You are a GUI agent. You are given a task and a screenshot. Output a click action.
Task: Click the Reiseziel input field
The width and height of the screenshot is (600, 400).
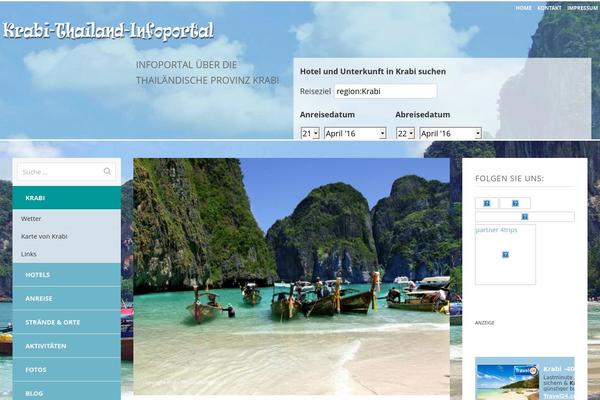coord(385,91)
